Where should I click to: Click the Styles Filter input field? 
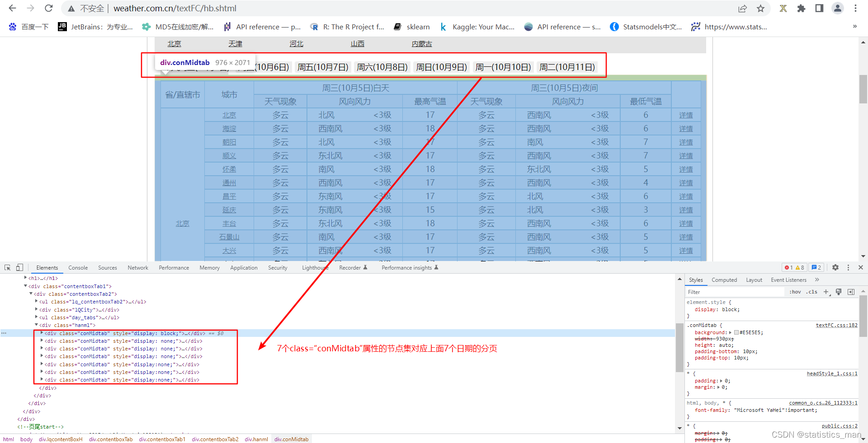tap(735, 292)
